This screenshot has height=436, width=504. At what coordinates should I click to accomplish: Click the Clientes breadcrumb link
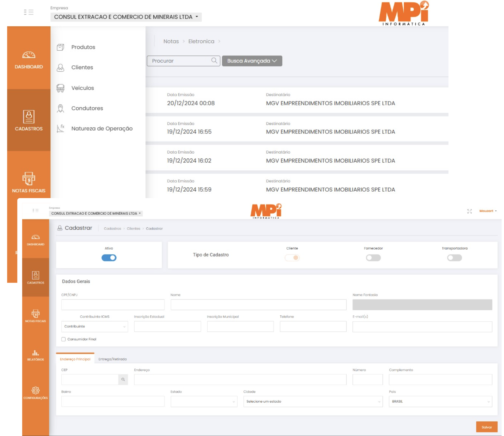coord(133,228)
